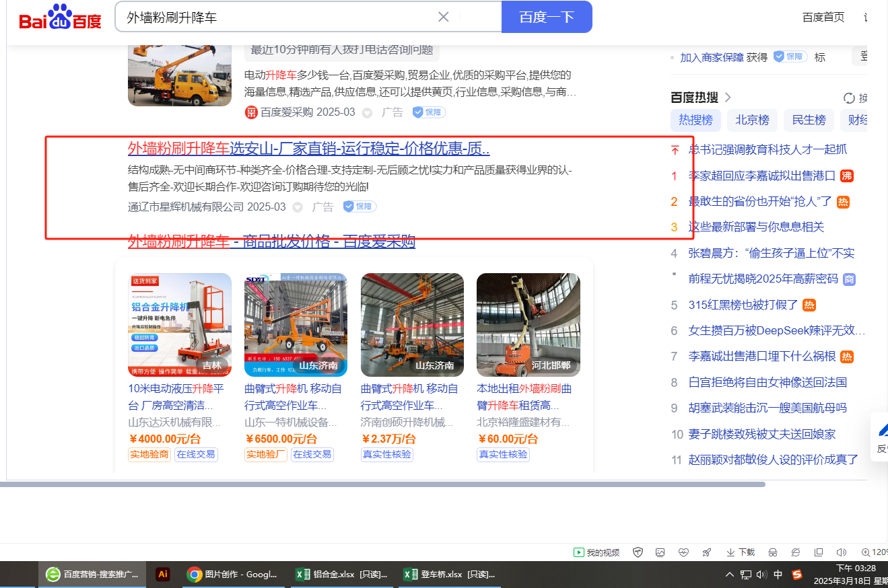Open 铝合金.xlsx Excel window in taskbar

click(341, 575)
